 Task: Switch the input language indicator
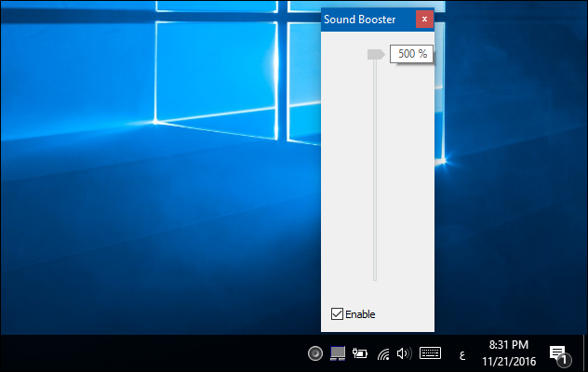point(462,354)
